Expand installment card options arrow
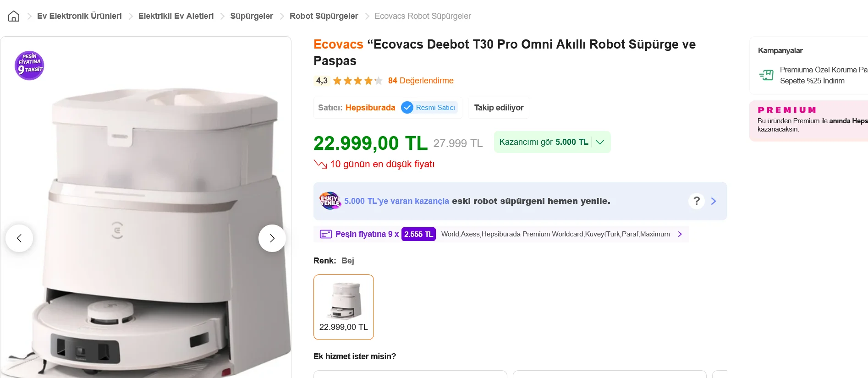The width and height of the screenshot is (868, 378). [680, 234]
